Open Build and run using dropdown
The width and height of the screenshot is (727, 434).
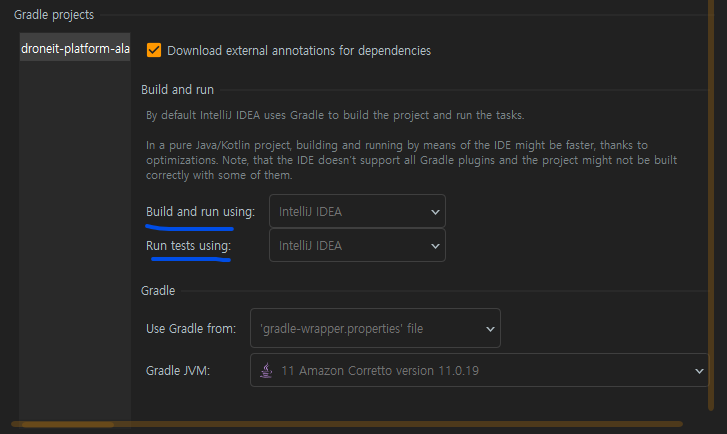click(x=357, y=211)
